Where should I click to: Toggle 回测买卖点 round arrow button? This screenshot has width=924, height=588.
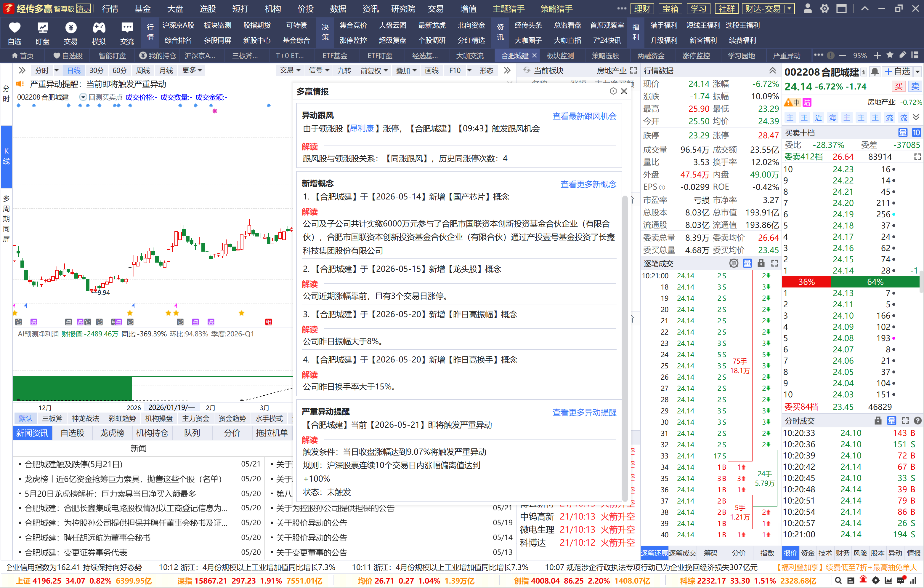[x=83, y=97]
